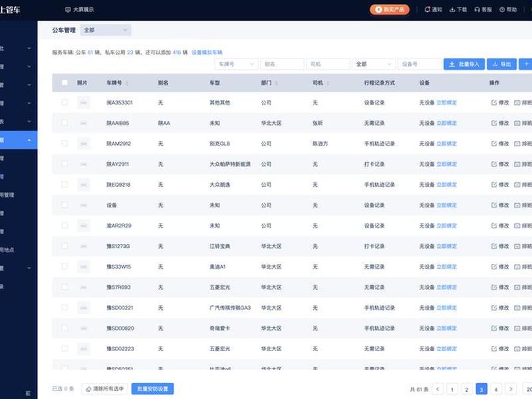Open the 下载 downloads icon

[458, 9]
